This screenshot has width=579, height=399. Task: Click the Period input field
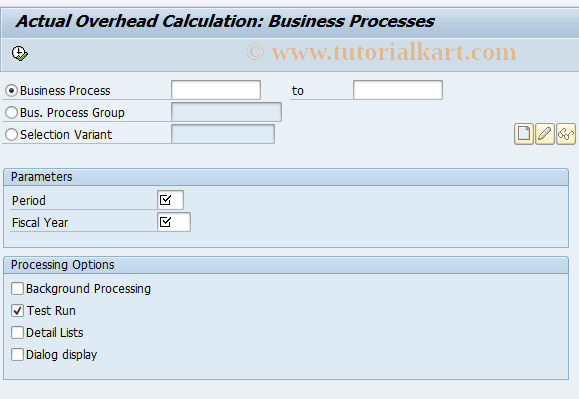click(x=170, y=200)
